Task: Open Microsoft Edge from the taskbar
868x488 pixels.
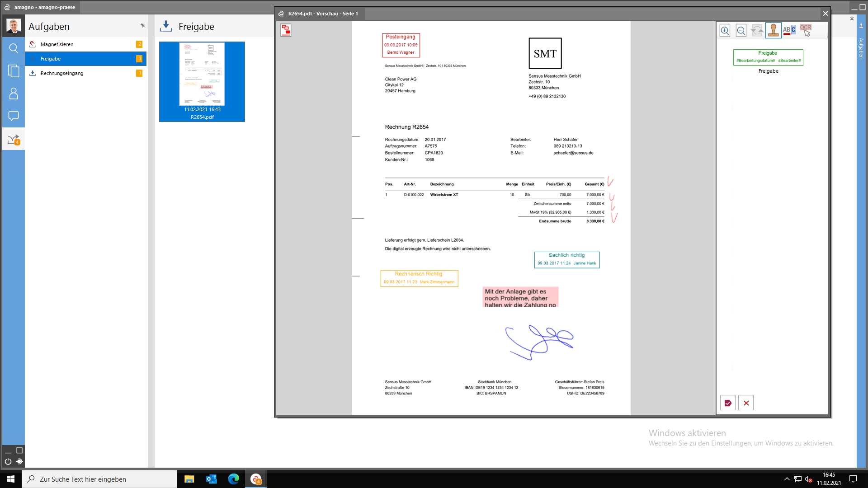Action: pyautogui.click(x=234, y=479)
